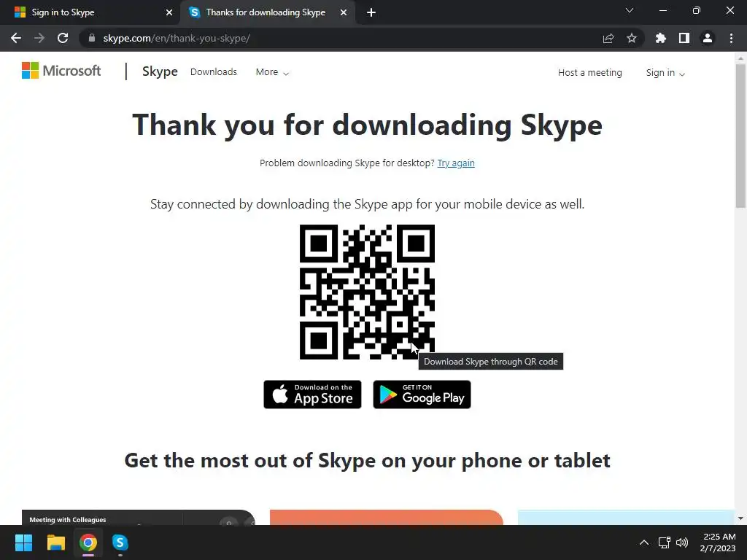Open the Downloads menu item
747x560 pixels.
[214, 72]
